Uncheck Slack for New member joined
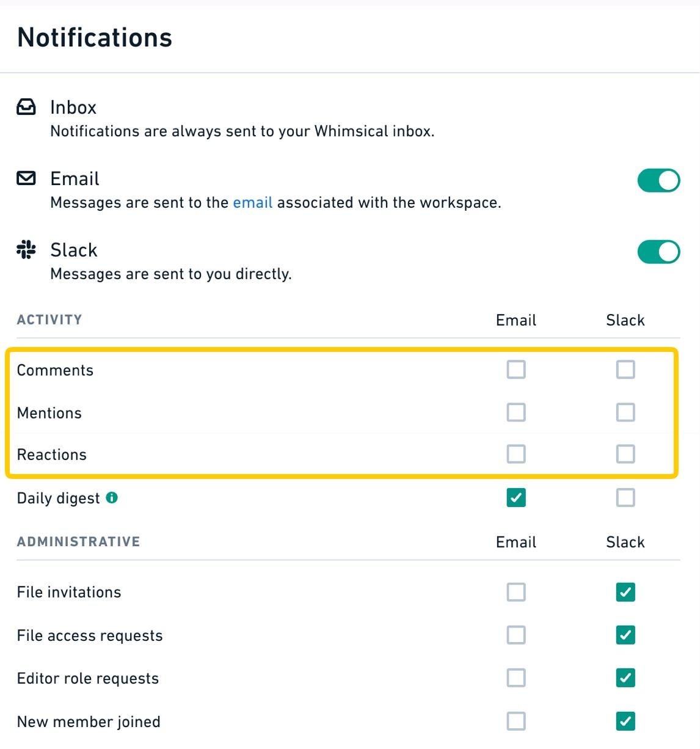 point(625,722)
